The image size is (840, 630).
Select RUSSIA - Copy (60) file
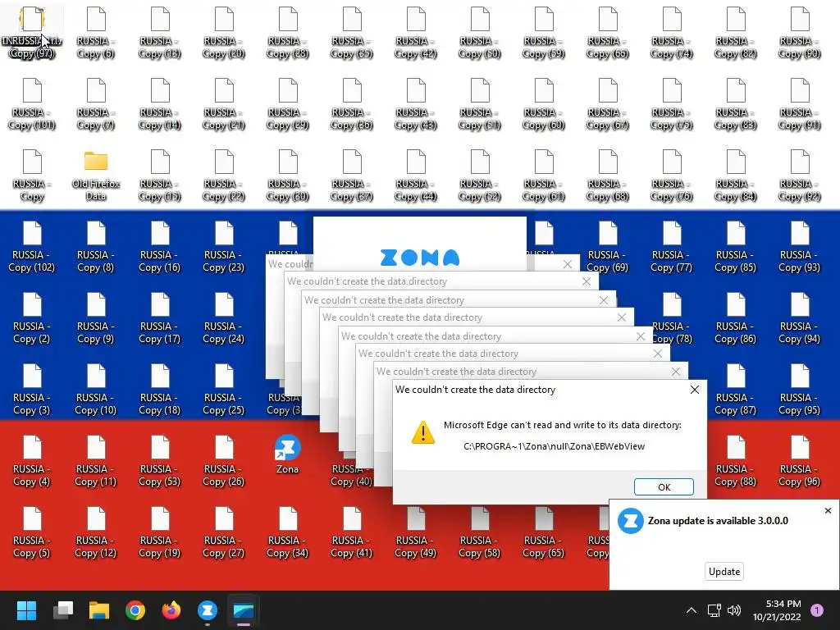544,104
